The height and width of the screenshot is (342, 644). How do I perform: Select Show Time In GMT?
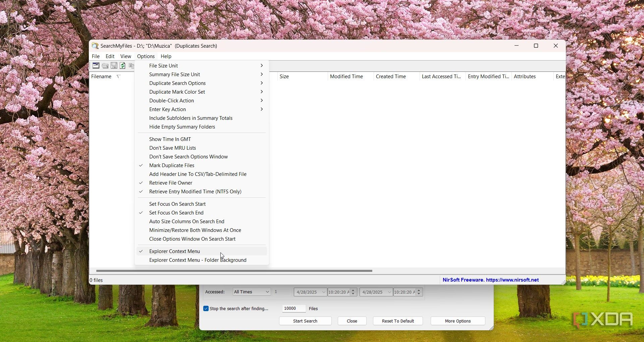(x=202, y=139)
